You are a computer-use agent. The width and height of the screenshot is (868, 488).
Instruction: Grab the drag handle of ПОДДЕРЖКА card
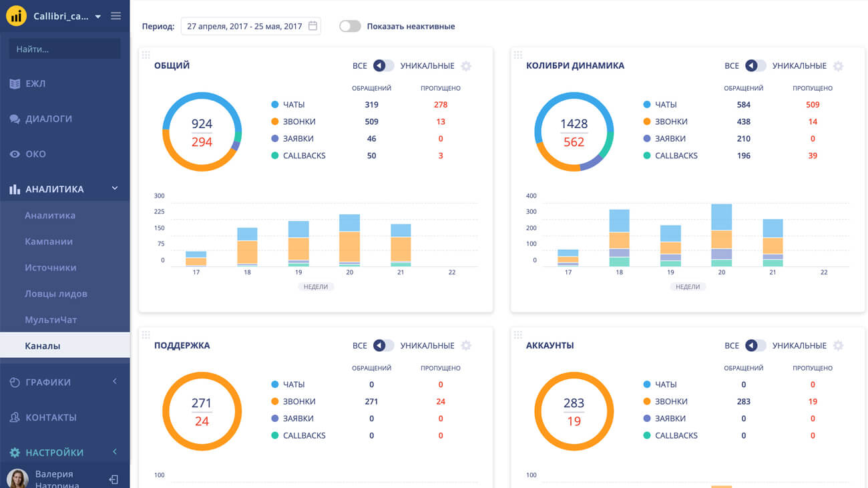(x=146, y=334)
